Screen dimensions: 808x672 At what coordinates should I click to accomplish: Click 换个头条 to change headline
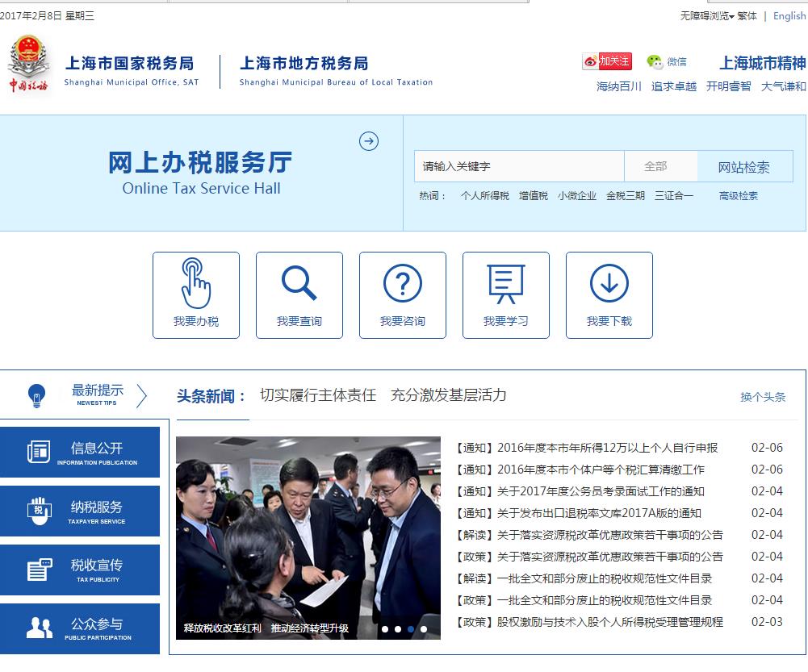pyautogui.click(x=763, y=397)
